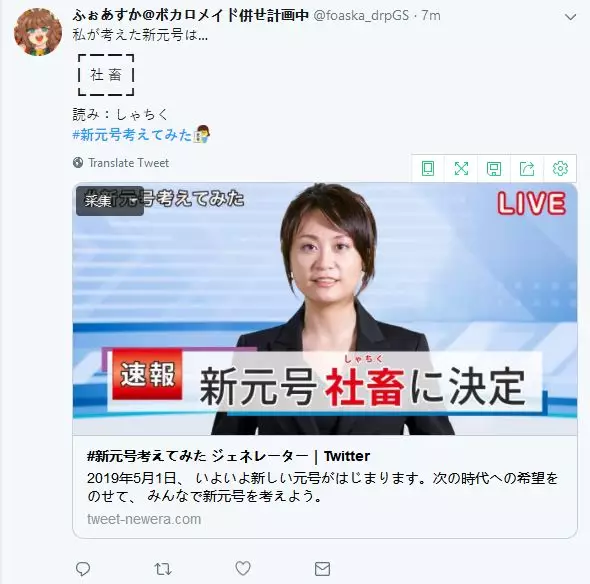Like the tweet with the heart icon
The height and width of the screenshot is (584, 590).
coord(243,568)
